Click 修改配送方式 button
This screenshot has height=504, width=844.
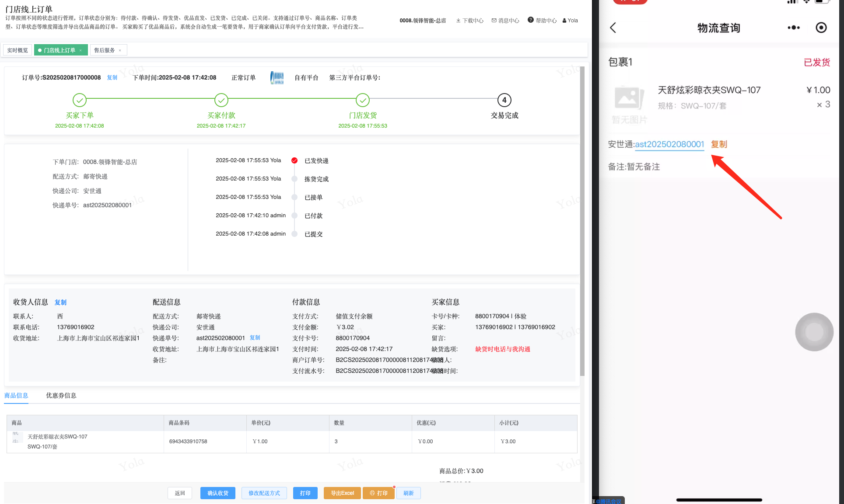(264, 493)
